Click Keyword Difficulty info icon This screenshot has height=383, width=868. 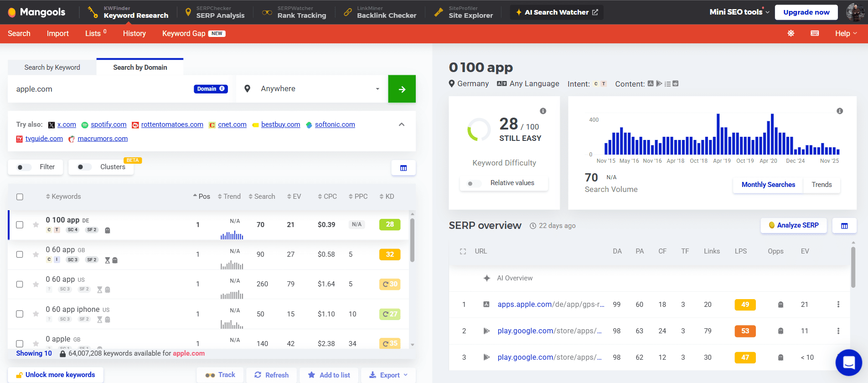coord(543,111)
